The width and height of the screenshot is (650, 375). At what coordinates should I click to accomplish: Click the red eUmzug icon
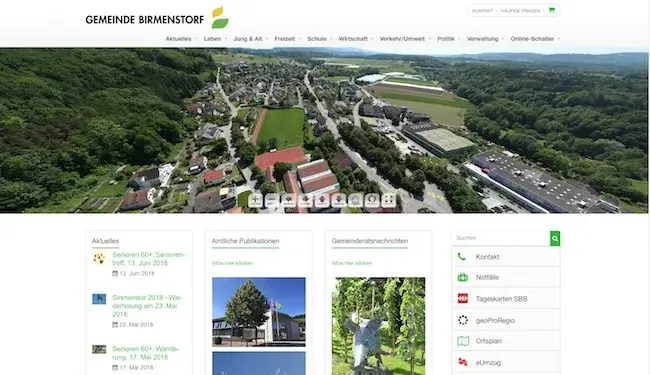point(463,362)
